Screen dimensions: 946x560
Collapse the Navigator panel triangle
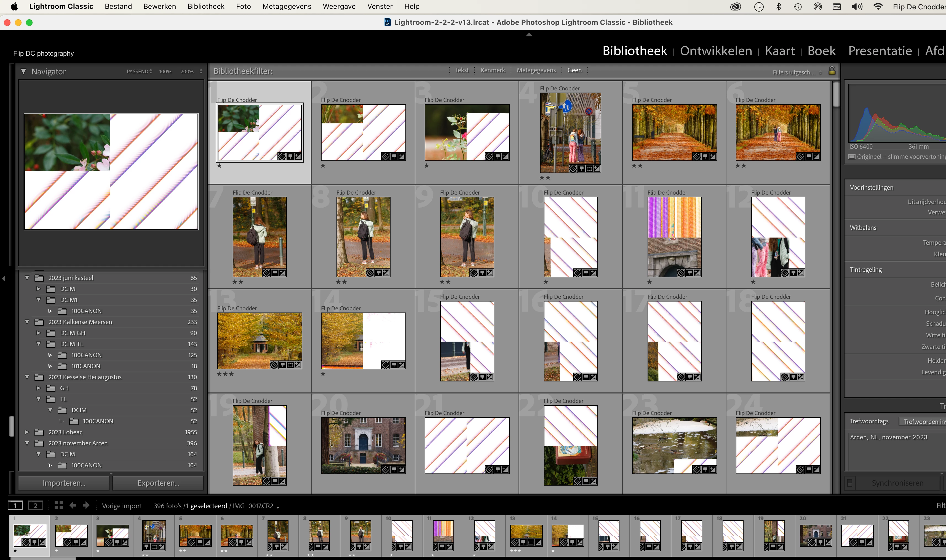(23, 71)
